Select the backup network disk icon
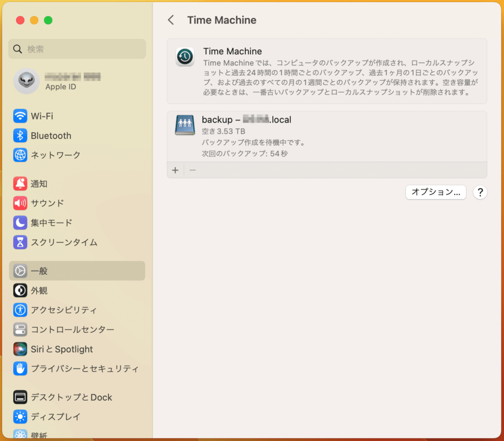This screenshot has width=504, height=441. (x=185, y=125)
